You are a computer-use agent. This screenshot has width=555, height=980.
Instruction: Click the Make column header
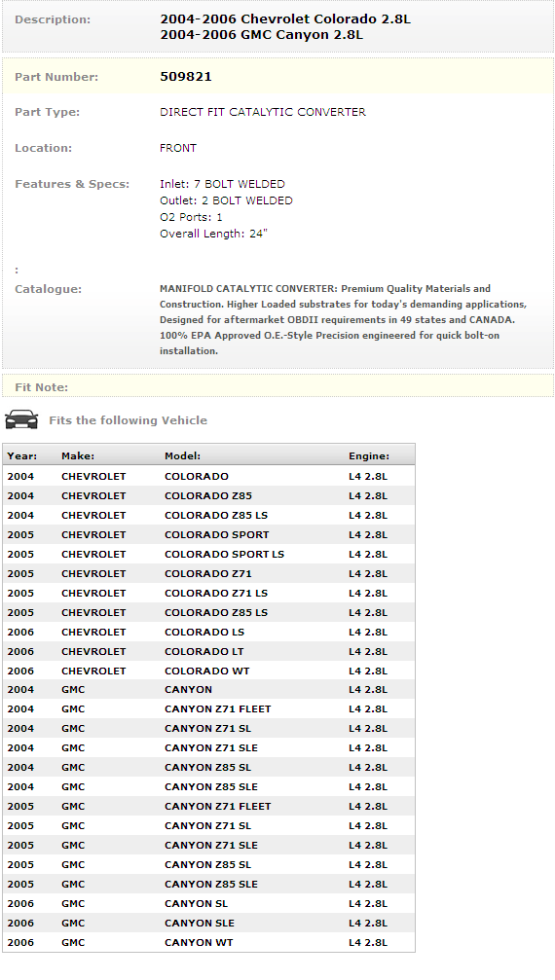(78, 456)
